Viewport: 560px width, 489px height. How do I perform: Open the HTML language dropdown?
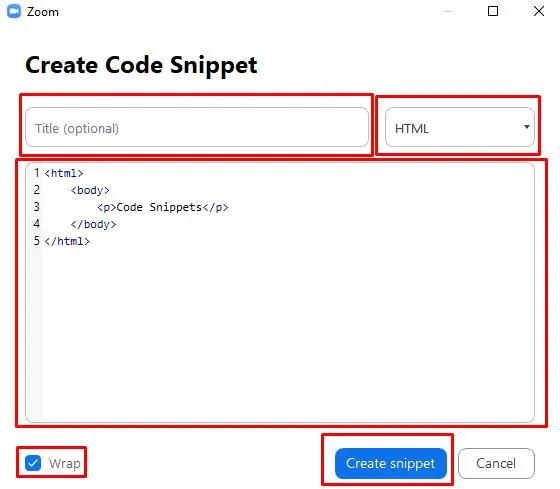click(x=460, y=127)
